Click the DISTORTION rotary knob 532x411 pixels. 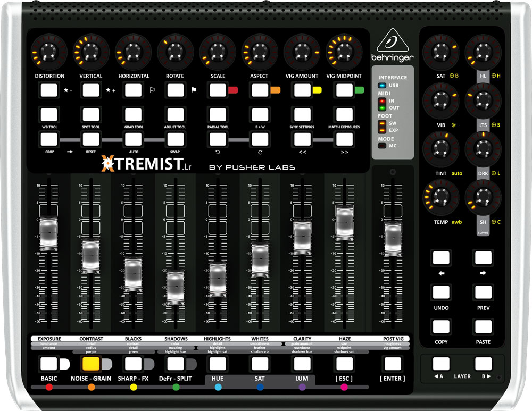coord(49,52)
